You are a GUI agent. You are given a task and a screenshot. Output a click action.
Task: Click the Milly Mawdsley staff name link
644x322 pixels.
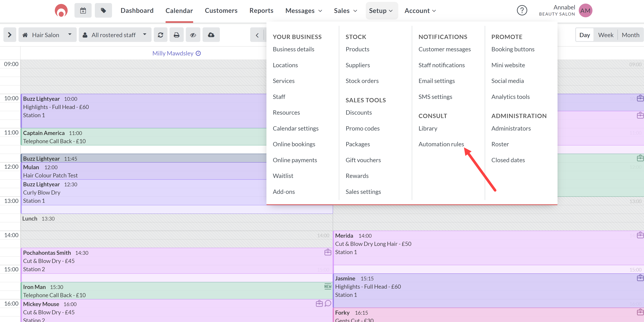point(173,53)
